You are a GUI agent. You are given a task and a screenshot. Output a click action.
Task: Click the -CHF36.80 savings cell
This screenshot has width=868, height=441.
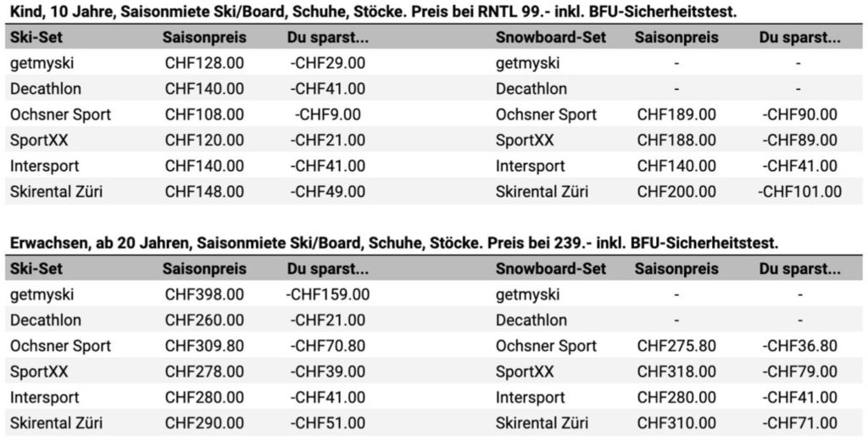(x=799, y=346)
